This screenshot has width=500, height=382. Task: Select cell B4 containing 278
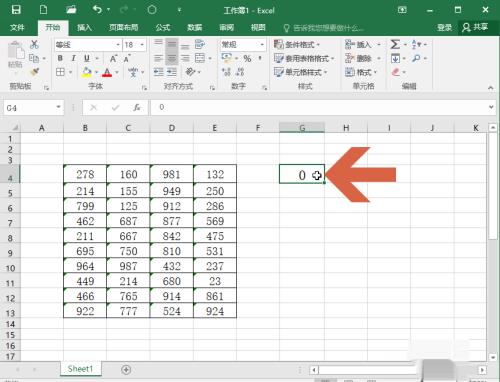(85, 174)
